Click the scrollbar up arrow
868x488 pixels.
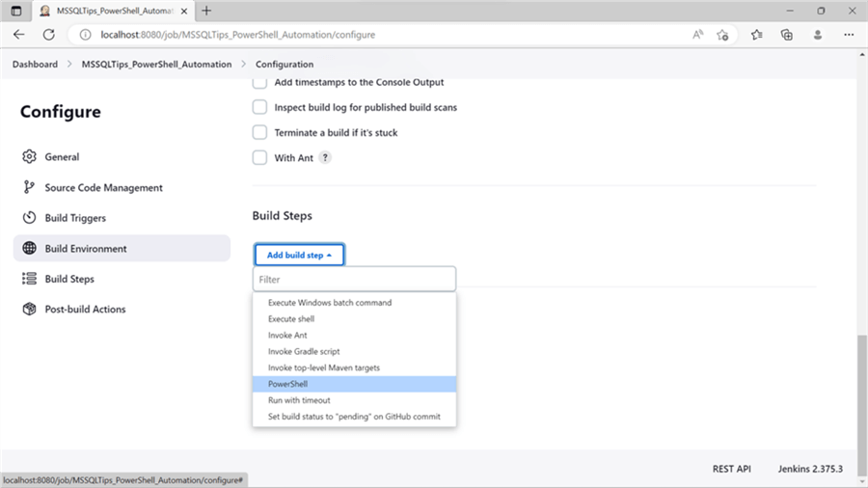pyautogui.click(x=862, y=55)
